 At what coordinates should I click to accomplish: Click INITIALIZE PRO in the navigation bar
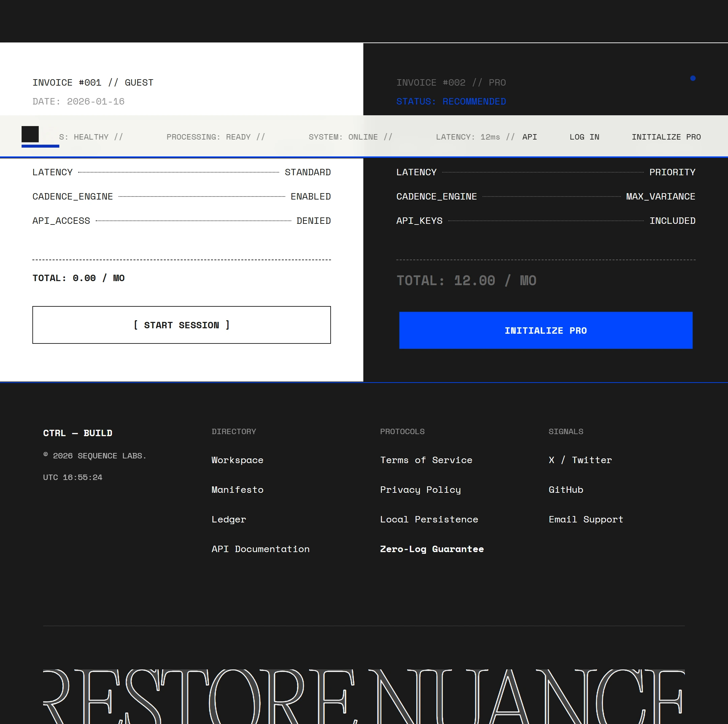(x=666, y=137)
